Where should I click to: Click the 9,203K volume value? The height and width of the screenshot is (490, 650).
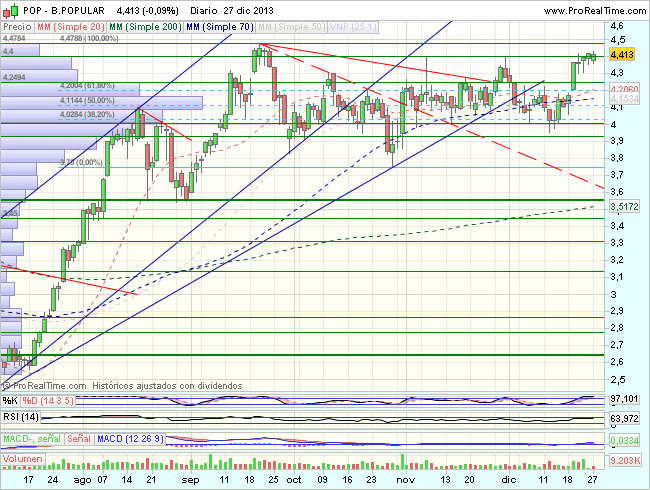coord(626,460)
